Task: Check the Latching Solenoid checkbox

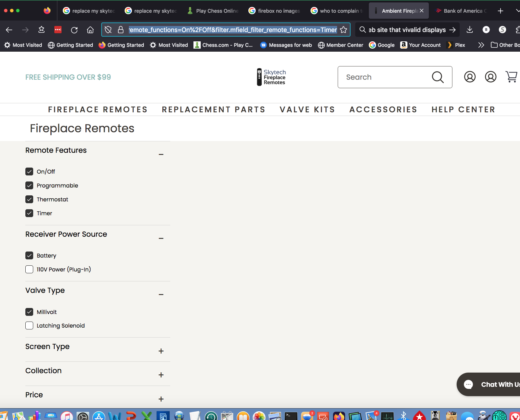Action: [29, 325]
